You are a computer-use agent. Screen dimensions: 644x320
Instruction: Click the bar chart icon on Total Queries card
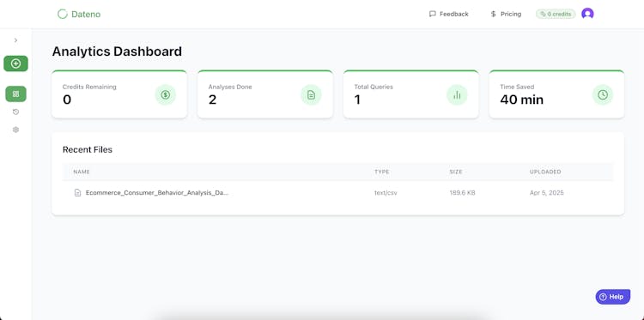click(x=457, y=94)
